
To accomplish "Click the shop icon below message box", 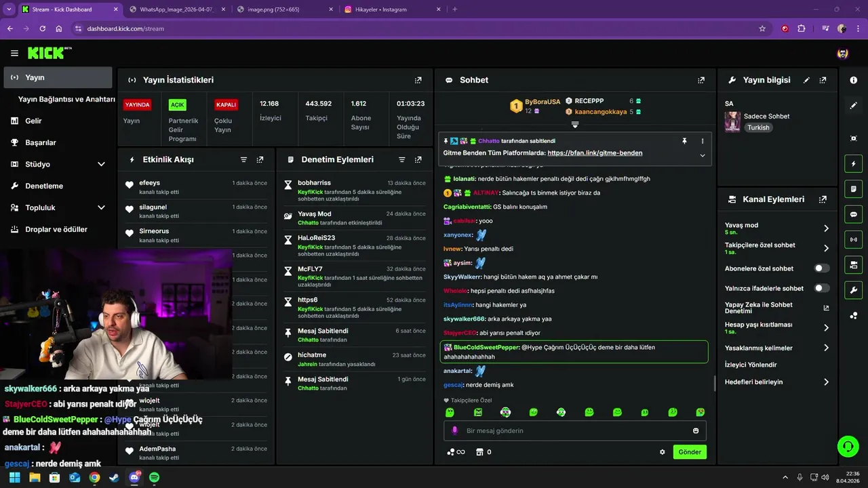I will coord(484,452).
